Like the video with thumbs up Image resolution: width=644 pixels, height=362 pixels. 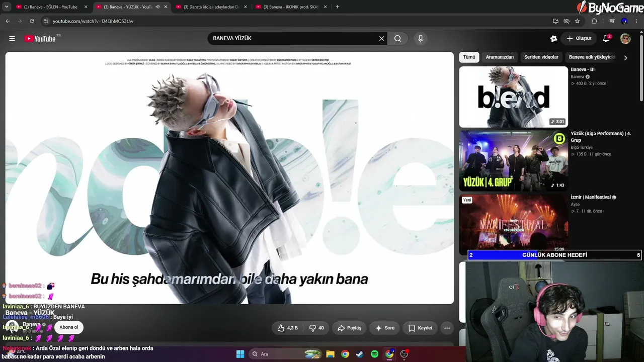pyautogui.click(x=287, y=328)
